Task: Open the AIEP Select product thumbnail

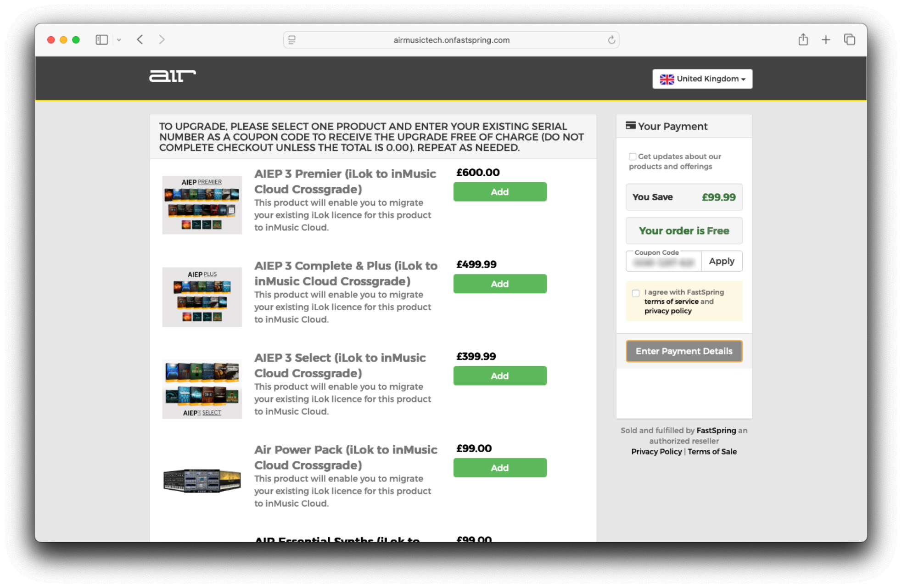Action: 202,389
